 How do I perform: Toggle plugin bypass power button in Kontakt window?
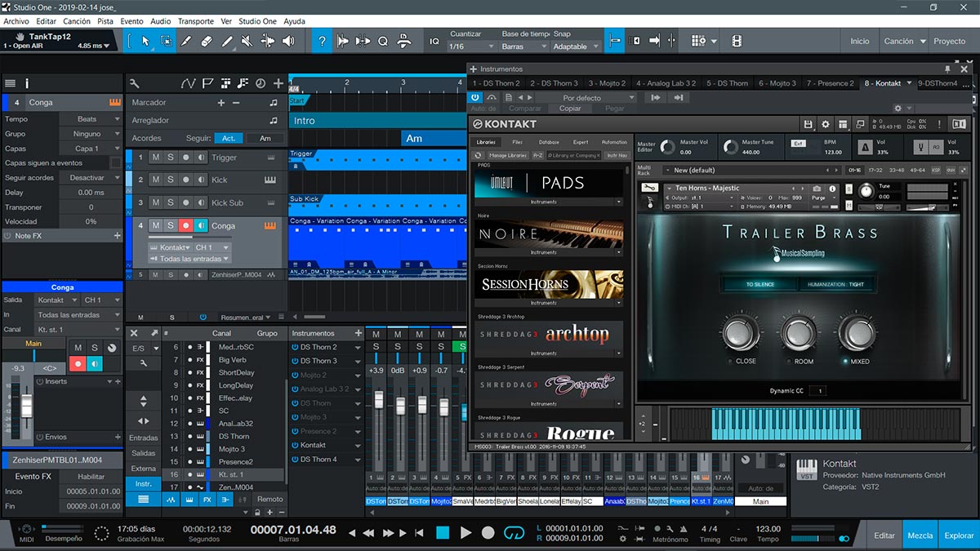tap(476, 97)
